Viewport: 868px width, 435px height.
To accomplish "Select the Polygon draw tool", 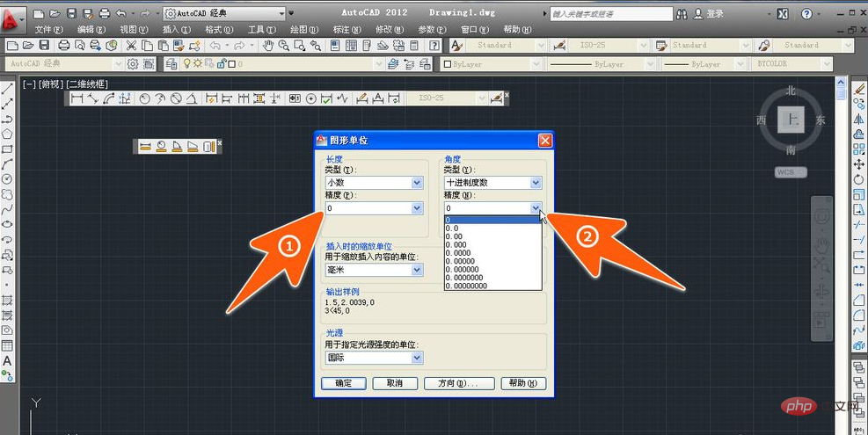I will [x=7, y=134].
